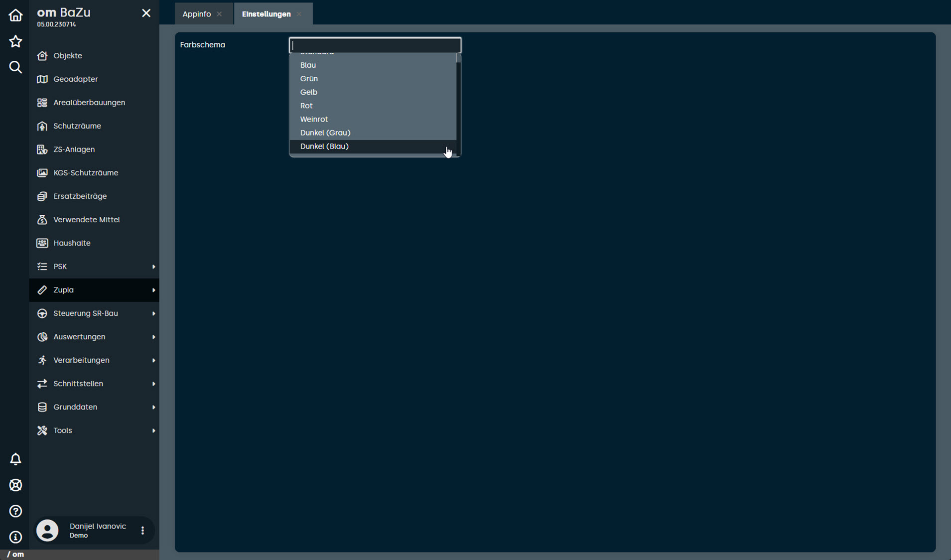Open user options three-dot menu
This screenshot has height=560, width=951.
(142, 531)
